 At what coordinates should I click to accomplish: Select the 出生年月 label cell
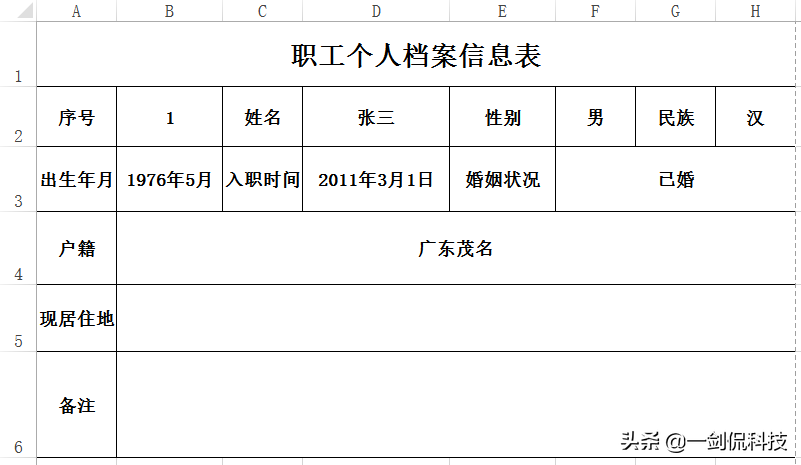point(77,179)
